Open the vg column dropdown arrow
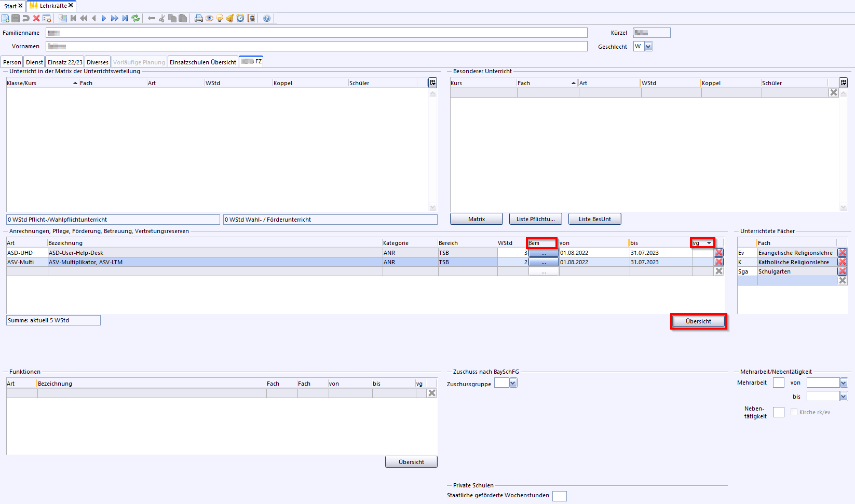855x504 pixels. pos(709,243)
